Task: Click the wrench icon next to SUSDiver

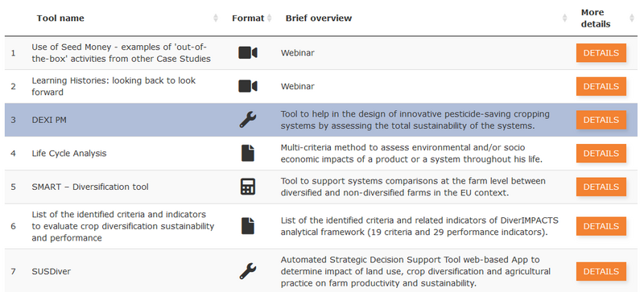Action: coord(248,271)
